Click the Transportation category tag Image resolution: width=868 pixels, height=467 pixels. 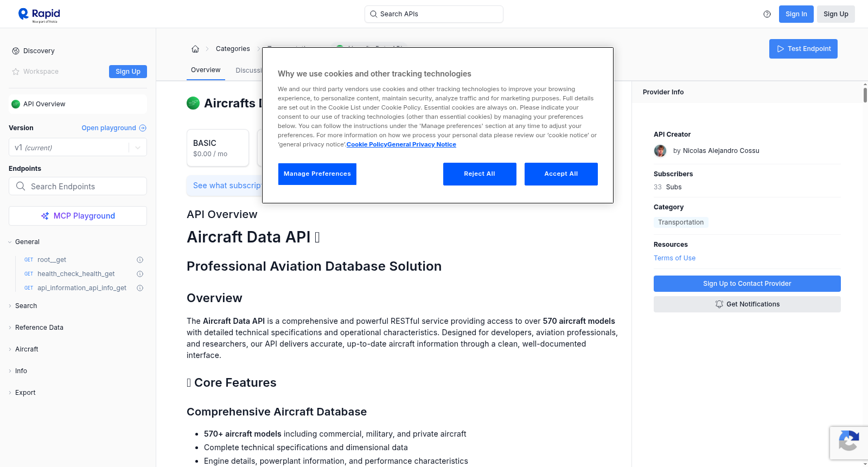click(681, 222)
